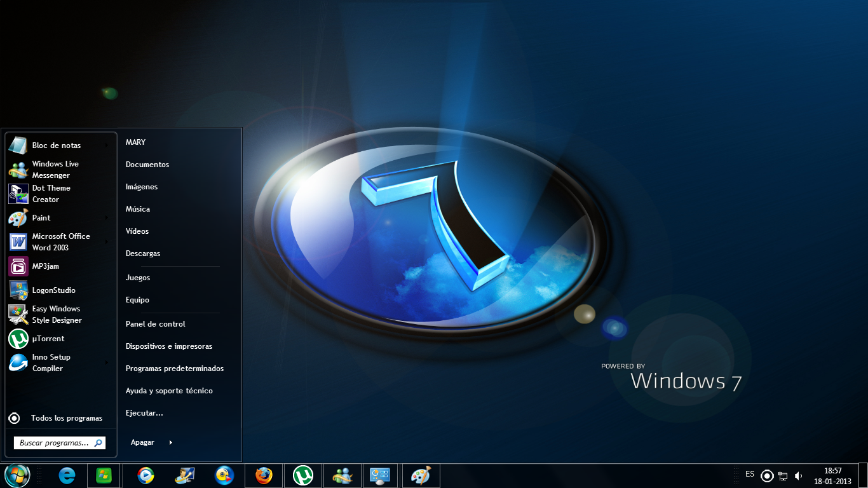Open Equipo from Start menu
868x488 pixels.
tap(137, 300)
